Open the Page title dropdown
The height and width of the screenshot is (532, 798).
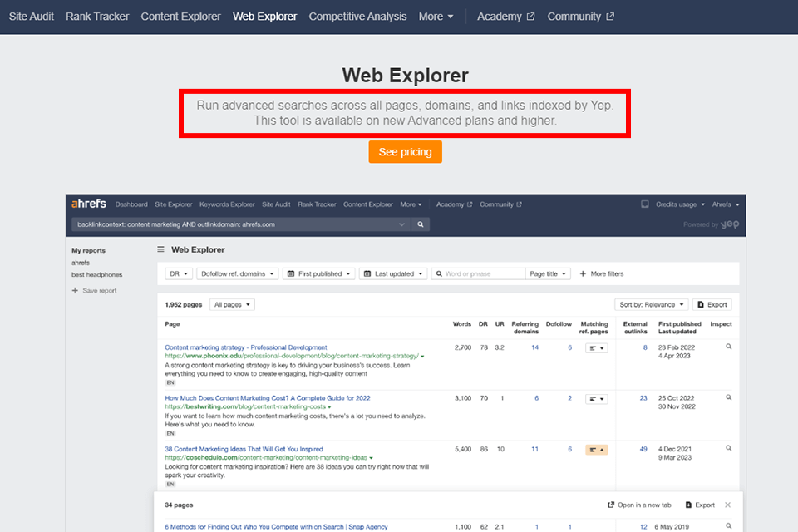click(548, 273)
